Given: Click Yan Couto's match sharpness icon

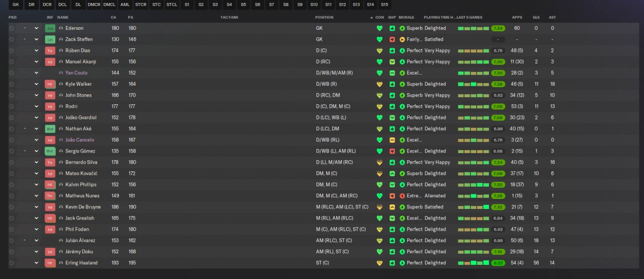Looking at the screenshot, I should click(392, 73).
